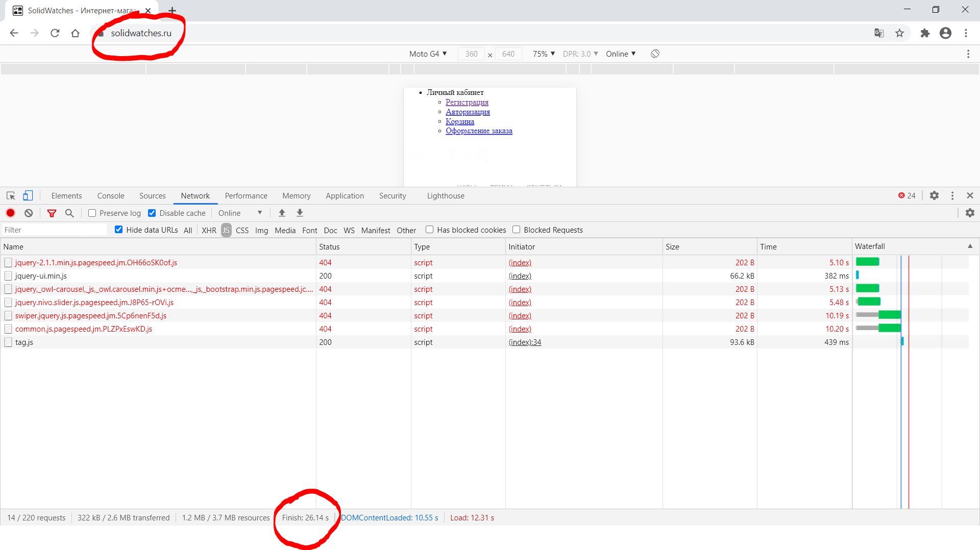This screenshot has width=980, height=550.
Task: Clear the network log
Action: tap(29, 213)
